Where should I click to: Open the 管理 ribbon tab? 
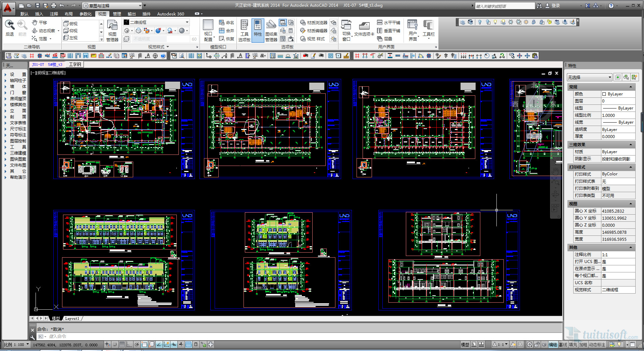pos(117,14)
